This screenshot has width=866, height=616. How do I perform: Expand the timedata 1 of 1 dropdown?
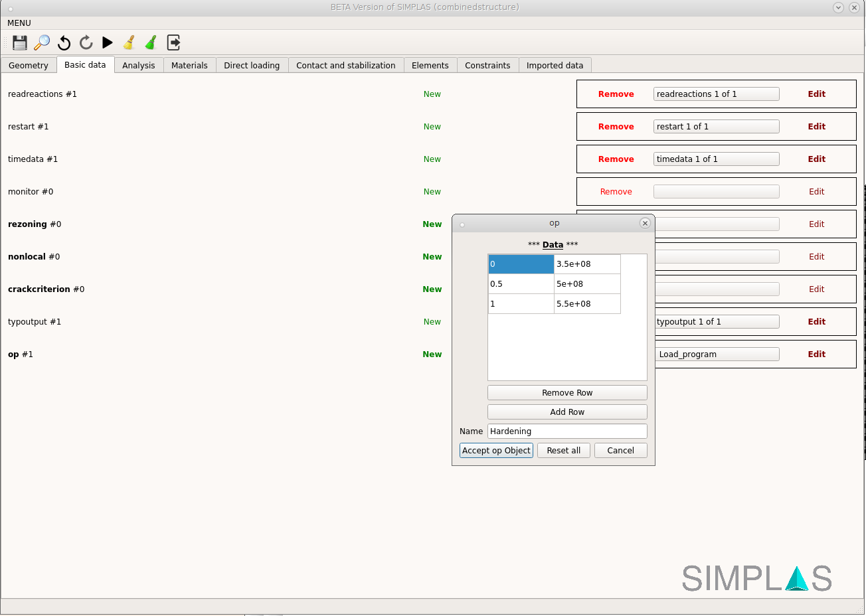coord(716,159)
